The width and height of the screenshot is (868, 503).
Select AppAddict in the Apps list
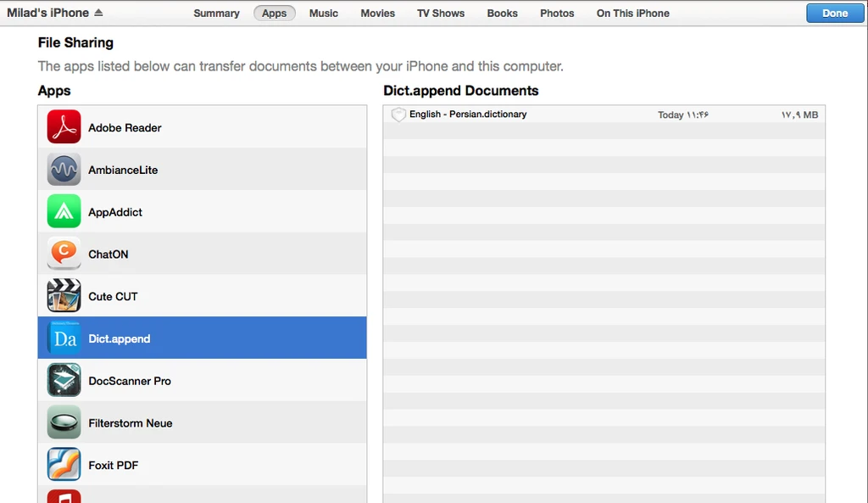point(202,211)
